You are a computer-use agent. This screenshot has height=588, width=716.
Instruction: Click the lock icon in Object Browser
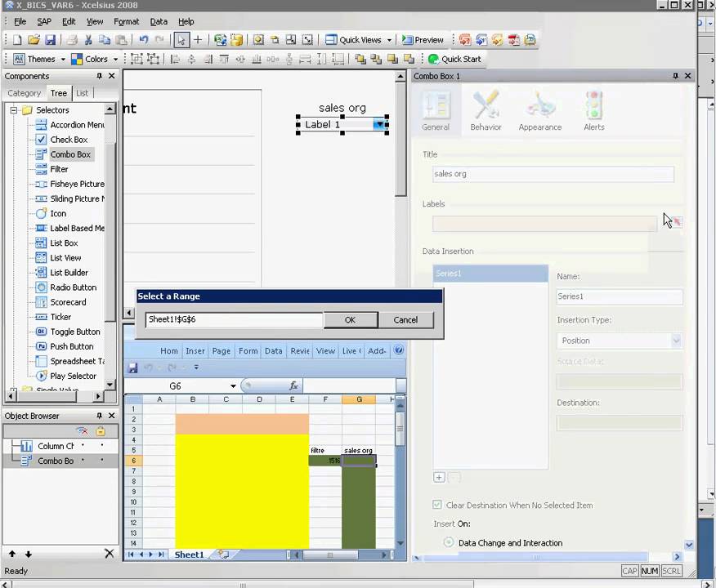pyautogui.click(x=101, y=430)
